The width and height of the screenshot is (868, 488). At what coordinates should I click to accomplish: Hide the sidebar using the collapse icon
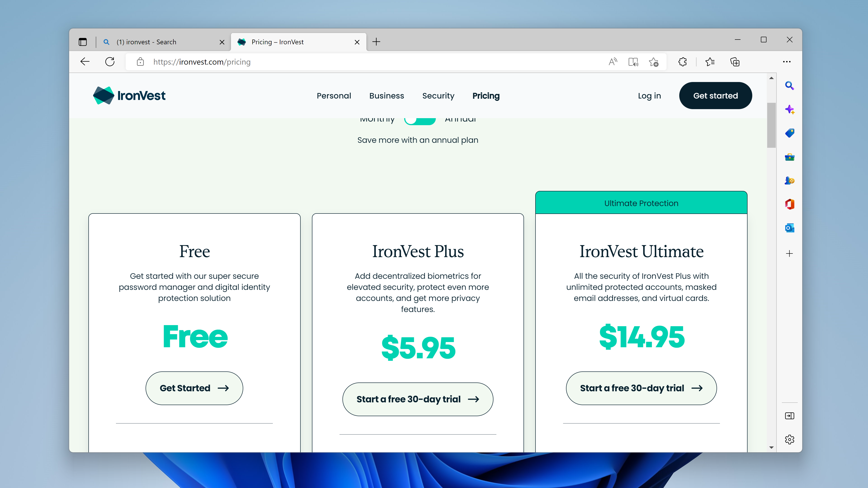(790, 416)
